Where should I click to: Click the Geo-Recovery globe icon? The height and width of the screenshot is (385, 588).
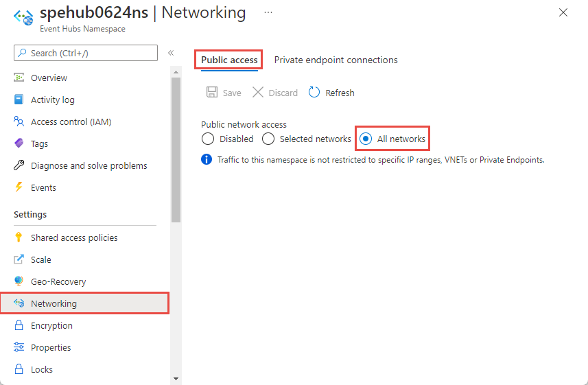coord(19,281)
